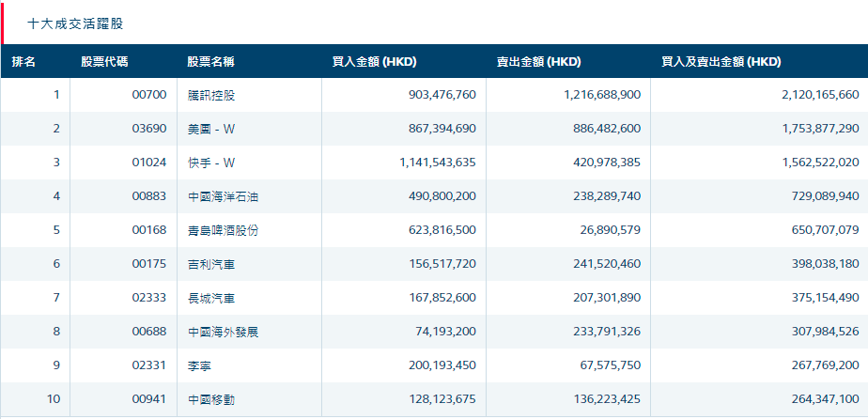Click total amount 650,707,079
868x419 pixels.
[826, 230]
